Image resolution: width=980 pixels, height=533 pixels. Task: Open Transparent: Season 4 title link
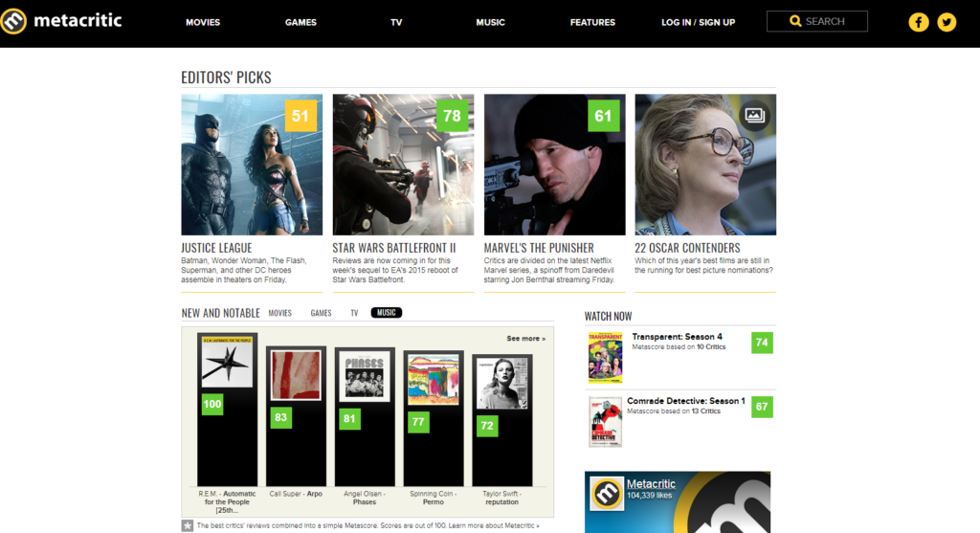tap(677, 336)
